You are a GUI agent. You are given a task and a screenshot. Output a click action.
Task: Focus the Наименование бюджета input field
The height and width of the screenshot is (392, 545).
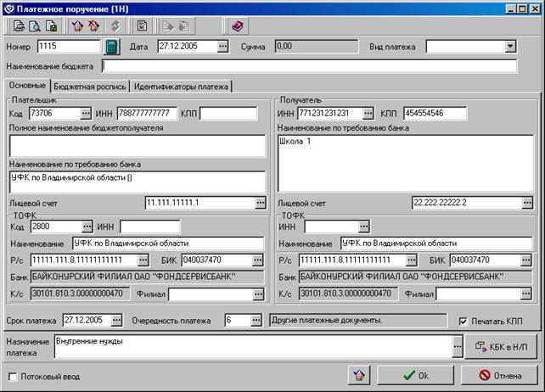coord(309,66)
